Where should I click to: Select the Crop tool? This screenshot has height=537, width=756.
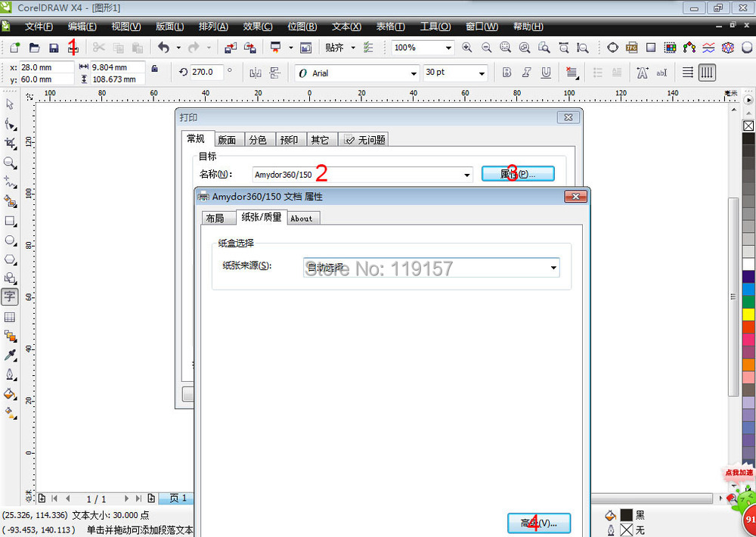point(10,143)
